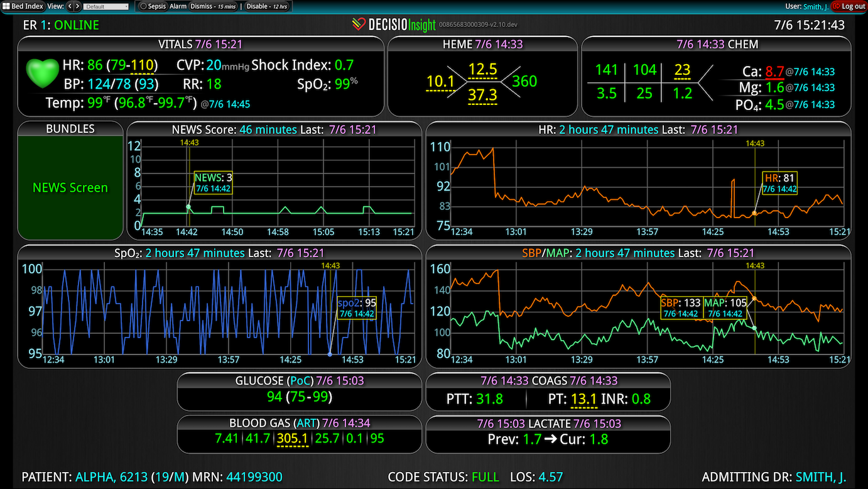
Task: Select the HEME value 37.3
Action: [482, 95]
